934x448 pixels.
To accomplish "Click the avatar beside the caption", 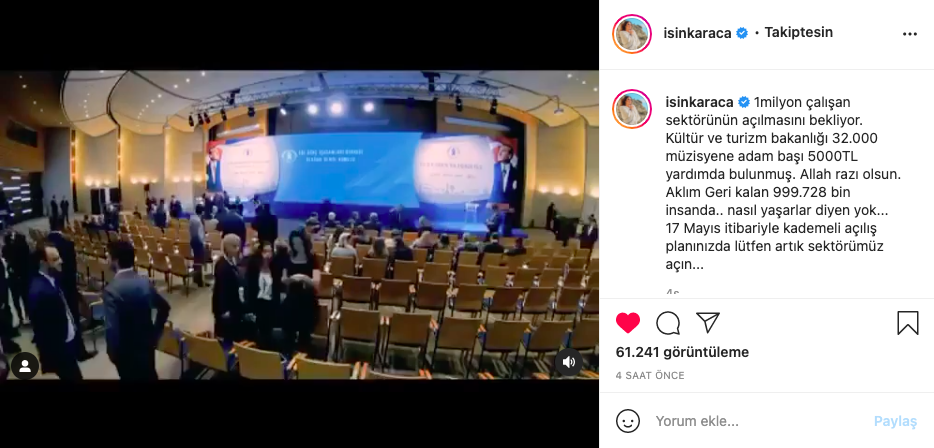I will pyautogui.click(x=632, y=110).
